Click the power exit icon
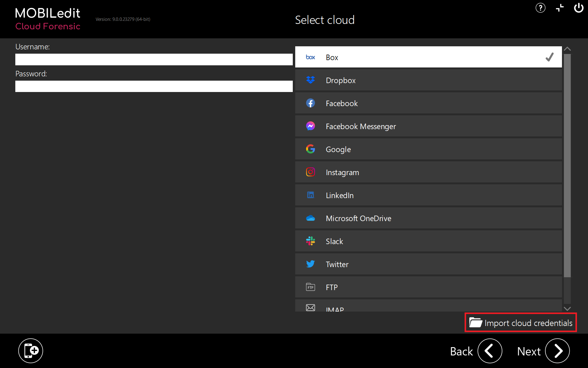The image size is (588, 368). (x=579, y=8)
